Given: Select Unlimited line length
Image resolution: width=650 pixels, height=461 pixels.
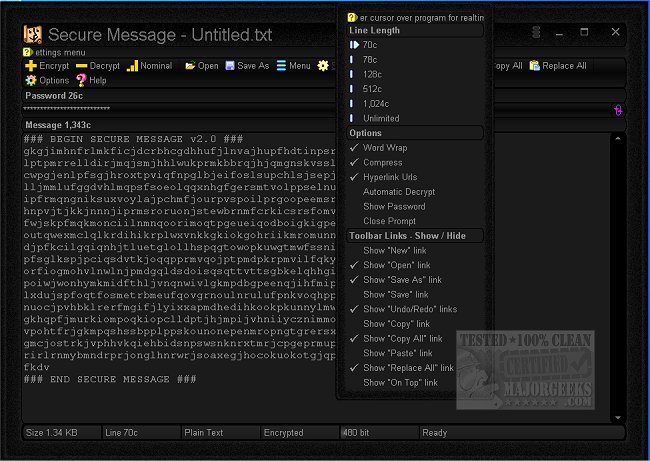Looking at the screenshot, I should pos(415,118).
